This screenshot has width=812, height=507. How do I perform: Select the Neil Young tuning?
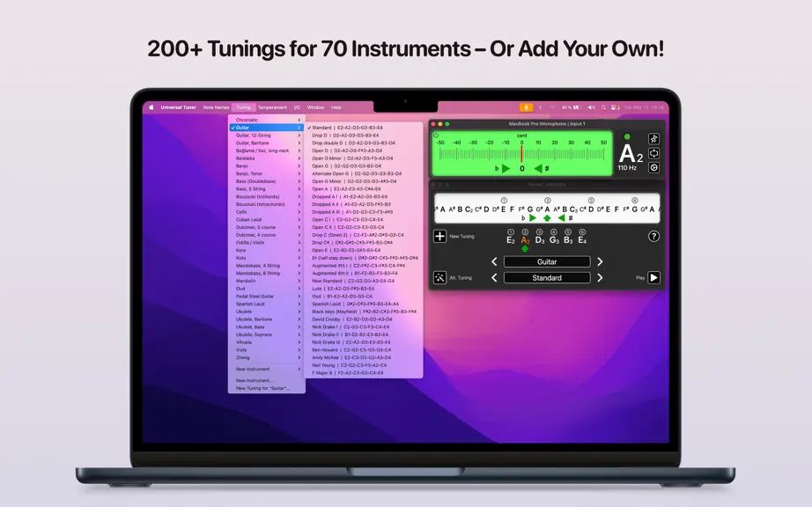[364, 365]
